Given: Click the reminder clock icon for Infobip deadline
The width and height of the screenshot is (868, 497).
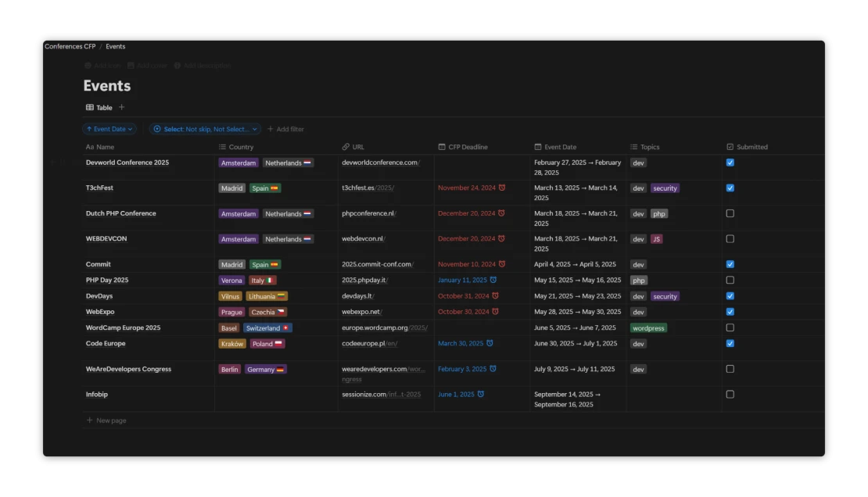Looking at the screenshot, I should (481, 394).
